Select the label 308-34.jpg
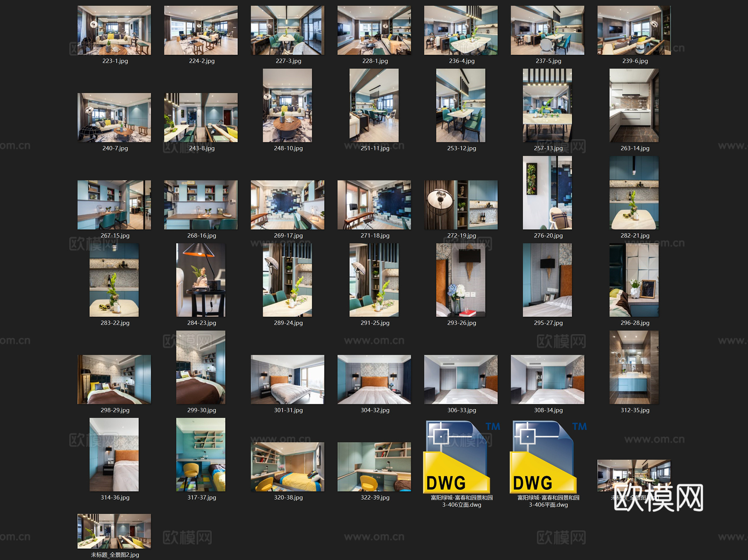 tap(548, 410)
